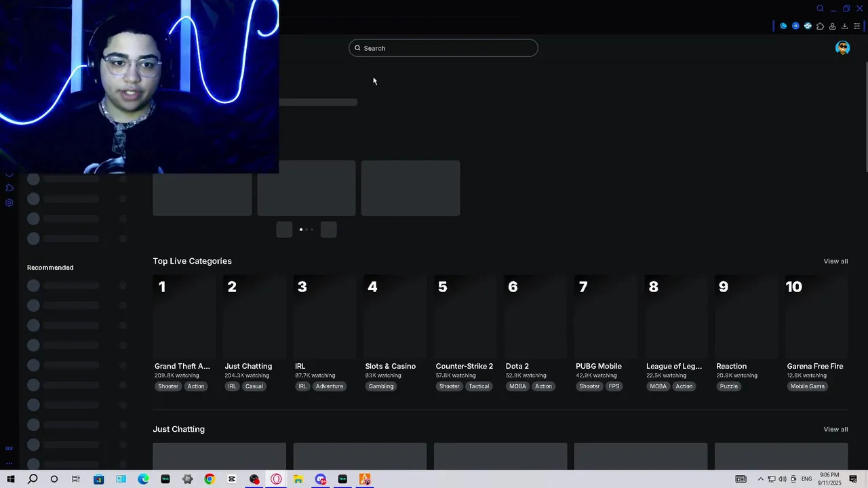Open CapCut from the taskbar
The image size is (868, 488).
tap(232, 479)
